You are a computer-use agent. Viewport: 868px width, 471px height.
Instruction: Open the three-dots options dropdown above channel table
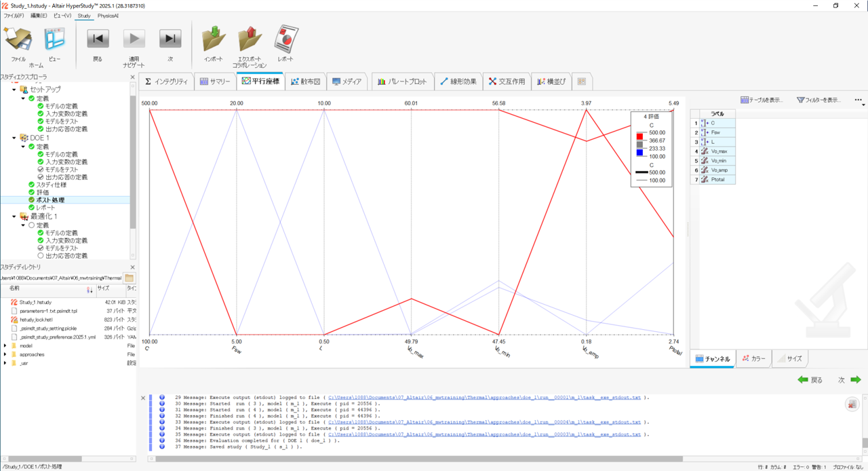click(858, 100)
